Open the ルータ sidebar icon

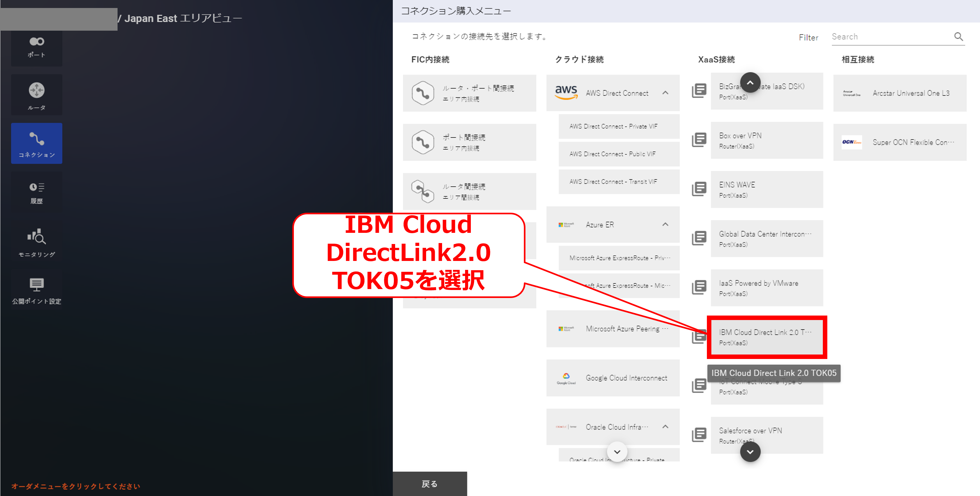point(36,95)
